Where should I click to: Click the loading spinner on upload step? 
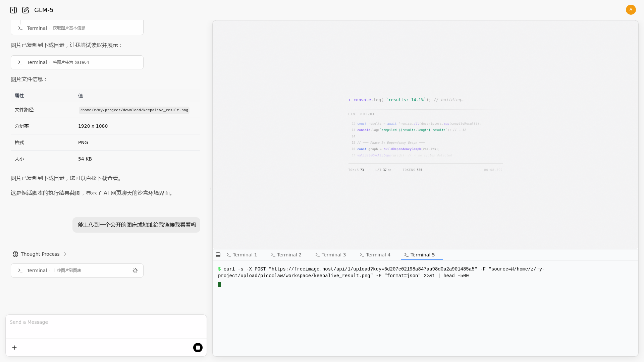tap(135, 270)
